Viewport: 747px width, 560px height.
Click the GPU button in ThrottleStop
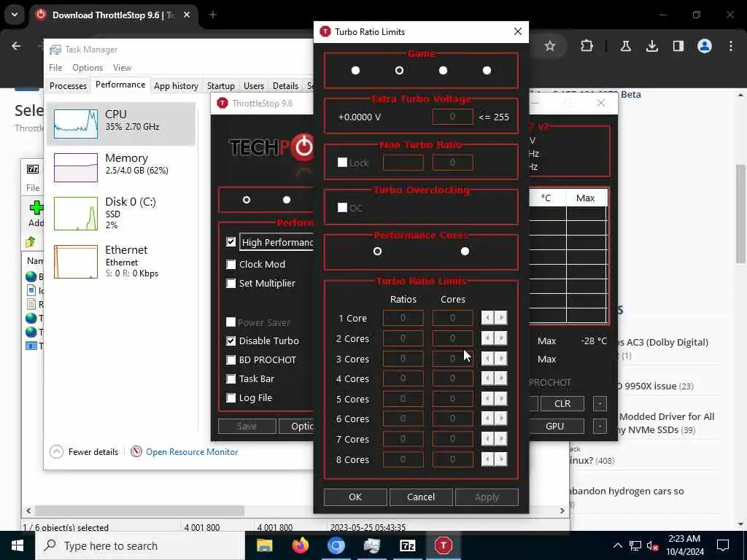coord(557,426)
